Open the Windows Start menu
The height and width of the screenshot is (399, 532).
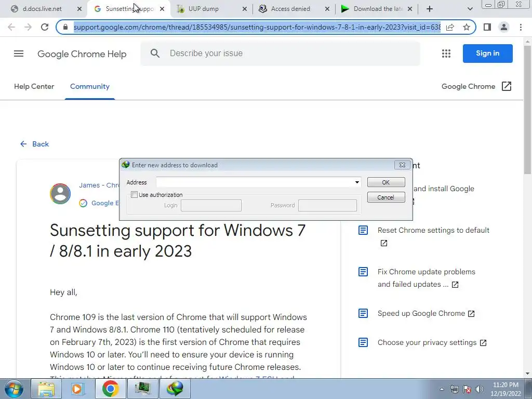(14, 389)
